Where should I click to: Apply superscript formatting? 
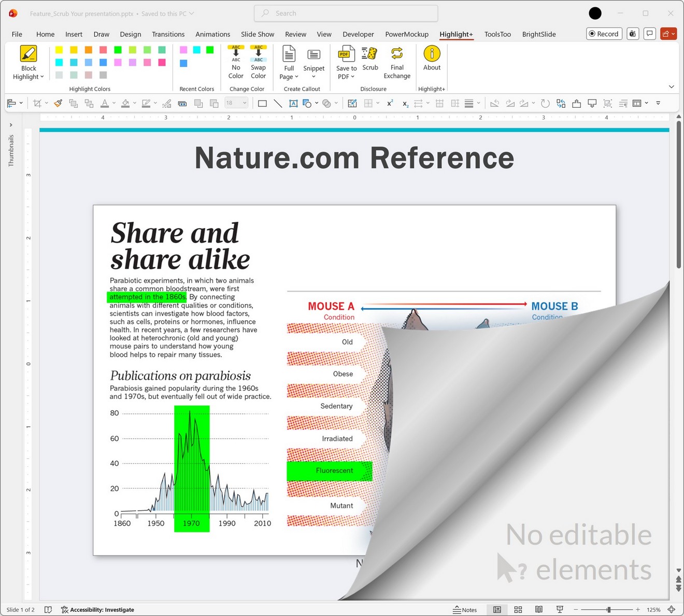390,104
